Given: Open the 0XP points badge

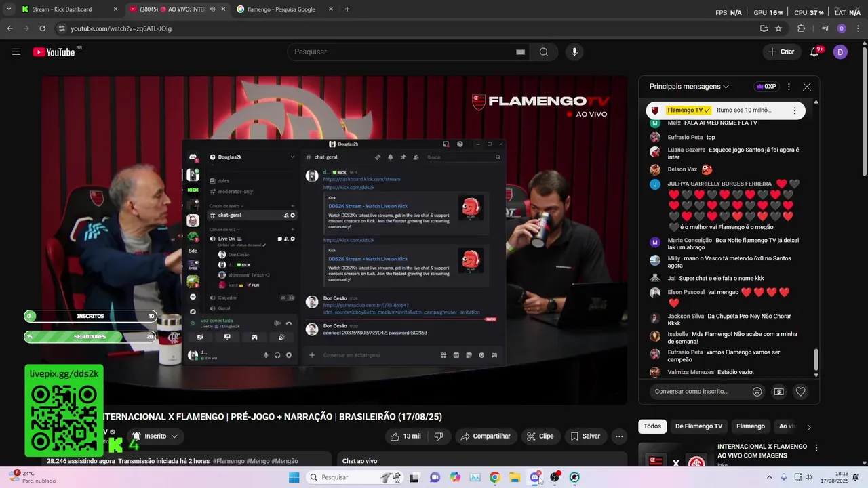Looking at the screenshot, I should tap(766, 87).
